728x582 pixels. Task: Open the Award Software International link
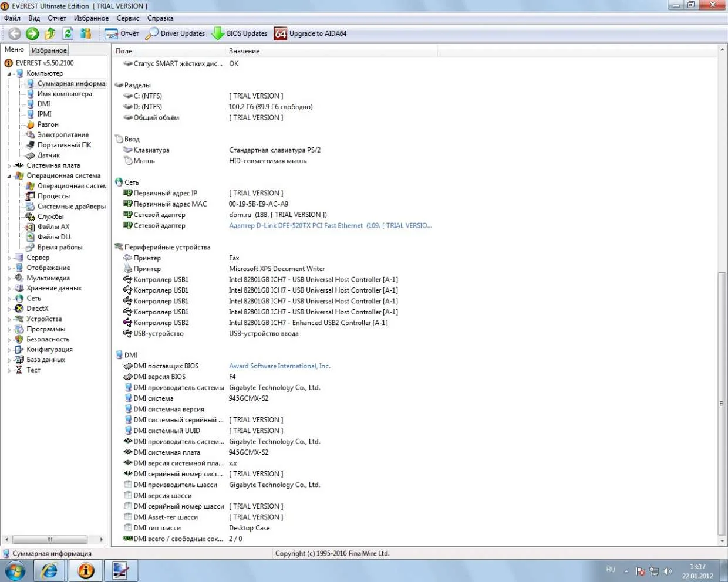point(279,366)
